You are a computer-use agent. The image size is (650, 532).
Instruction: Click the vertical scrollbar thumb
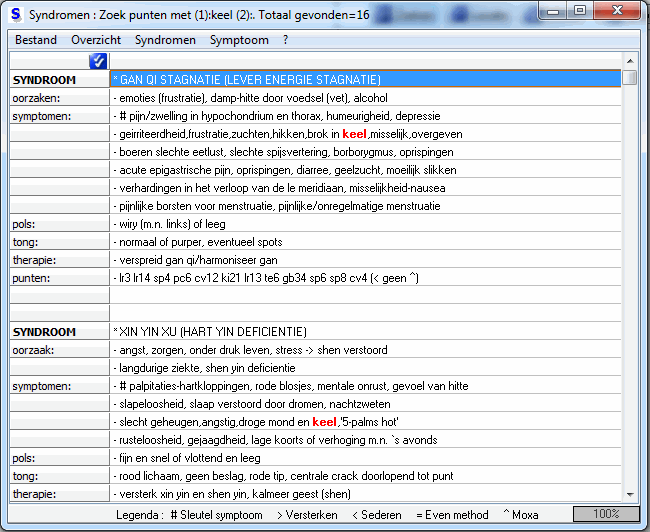[x=629, y=78]
